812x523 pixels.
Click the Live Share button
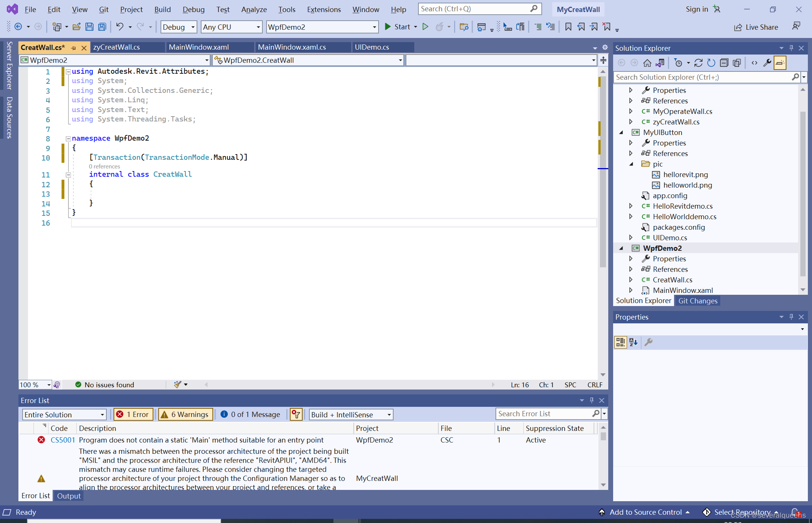click(756, 27)
